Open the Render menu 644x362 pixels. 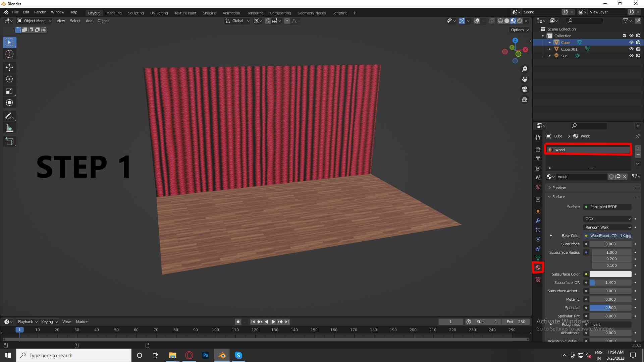[x=40, y=12]
